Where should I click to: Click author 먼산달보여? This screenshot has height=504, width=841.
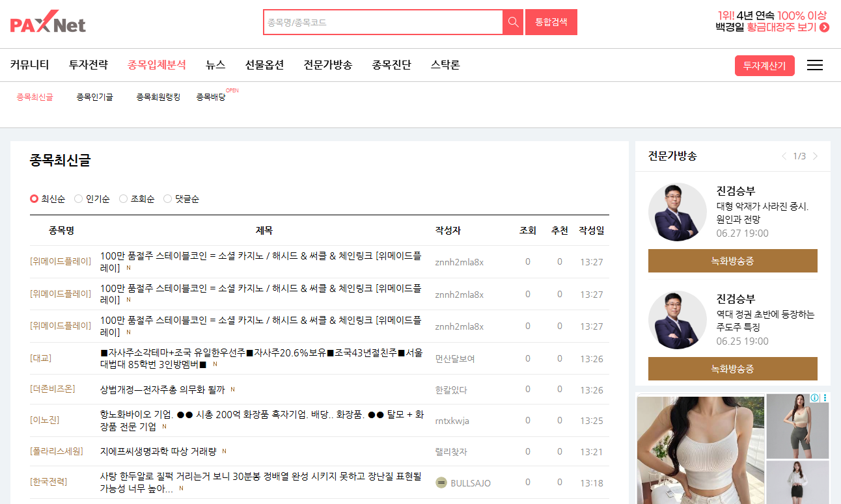(x=455, y=359)
